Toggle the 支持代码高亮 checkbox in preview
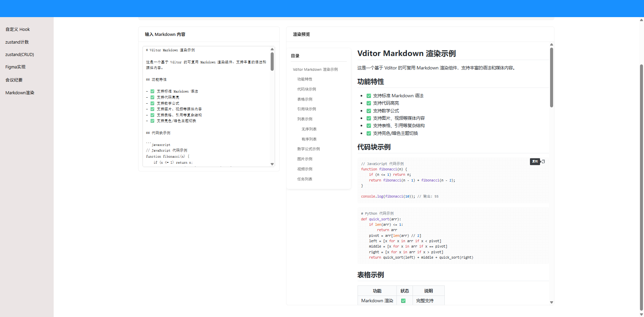 tap(369, 103)
